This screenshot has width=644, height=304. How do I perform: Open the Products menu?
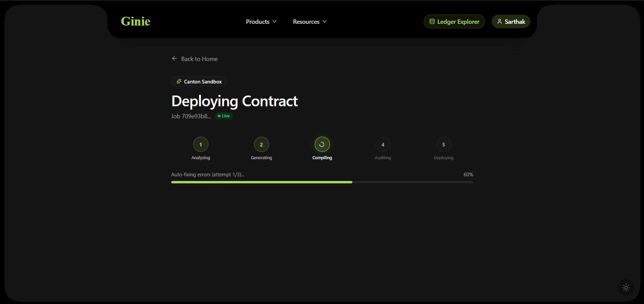tap(261, 21)
